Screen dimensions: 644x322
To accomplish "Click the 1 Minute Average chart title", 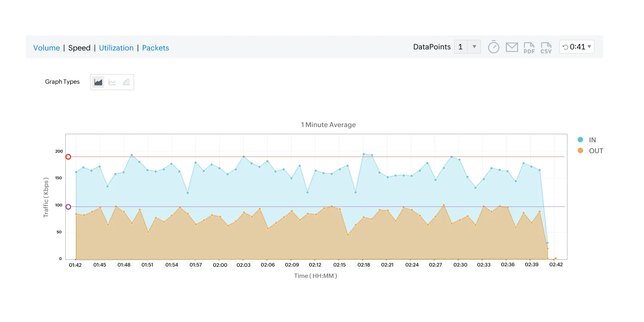I will (x=328, y=125).
